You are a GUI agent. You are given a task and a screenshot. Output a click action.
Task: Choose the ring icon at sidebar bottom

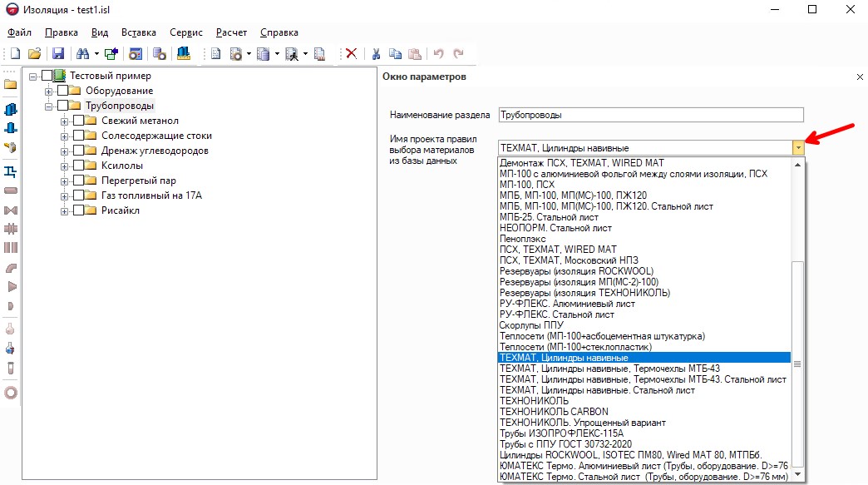[x=11, y=393]
